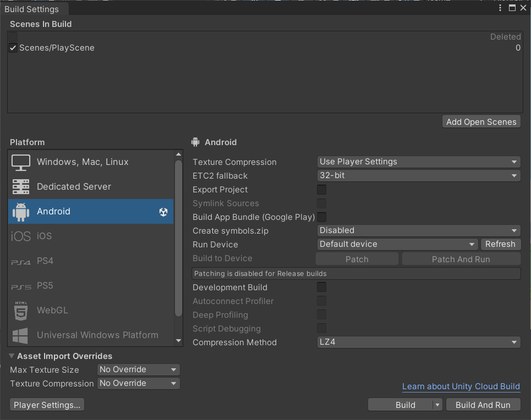Open the Run Device dropdown
The image size is (531, 420).
[x=397, y=244]
